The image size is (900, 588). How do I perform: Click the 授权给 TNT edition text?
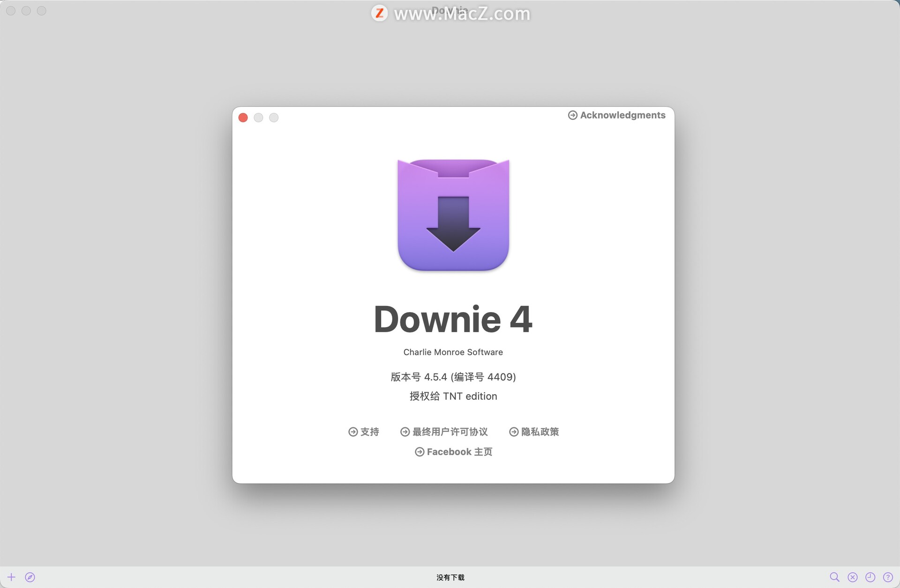(453, 396)
